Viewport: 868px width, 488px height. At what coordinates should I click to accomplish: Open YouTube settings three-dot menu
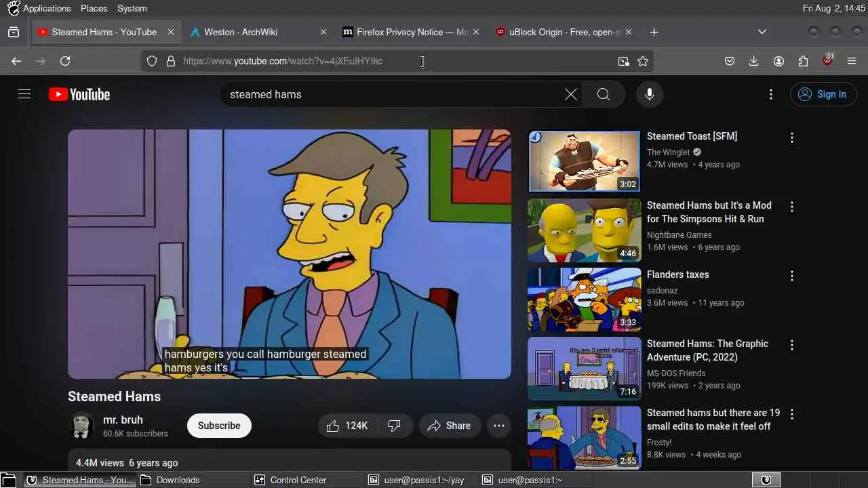(770, 94)
